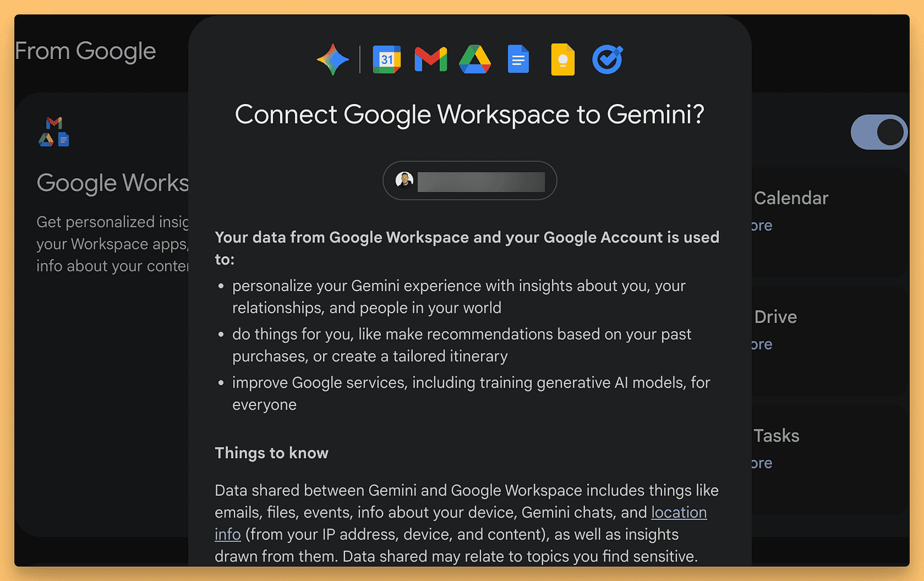
Task: Click 'Google Calendar' title in background list
Action: pyautogui.click(x=791, y=199)
